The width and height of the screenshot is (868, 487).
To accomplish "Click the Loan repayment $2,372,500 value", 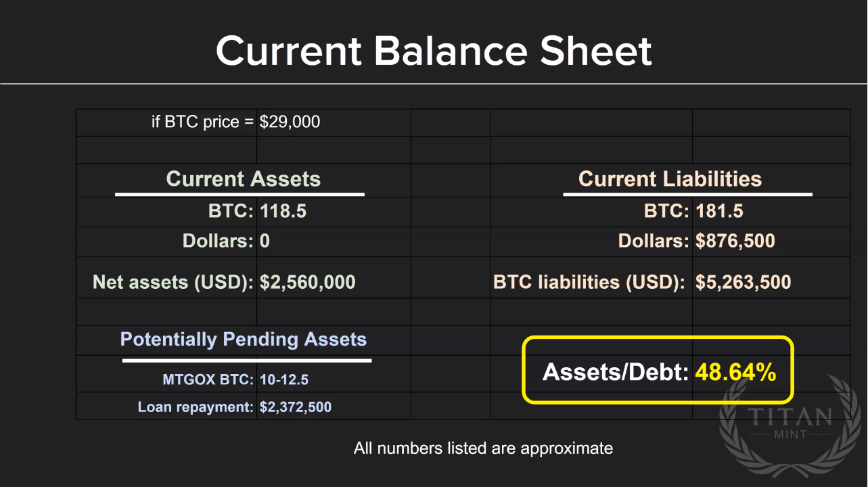I will tap(296, 407).
